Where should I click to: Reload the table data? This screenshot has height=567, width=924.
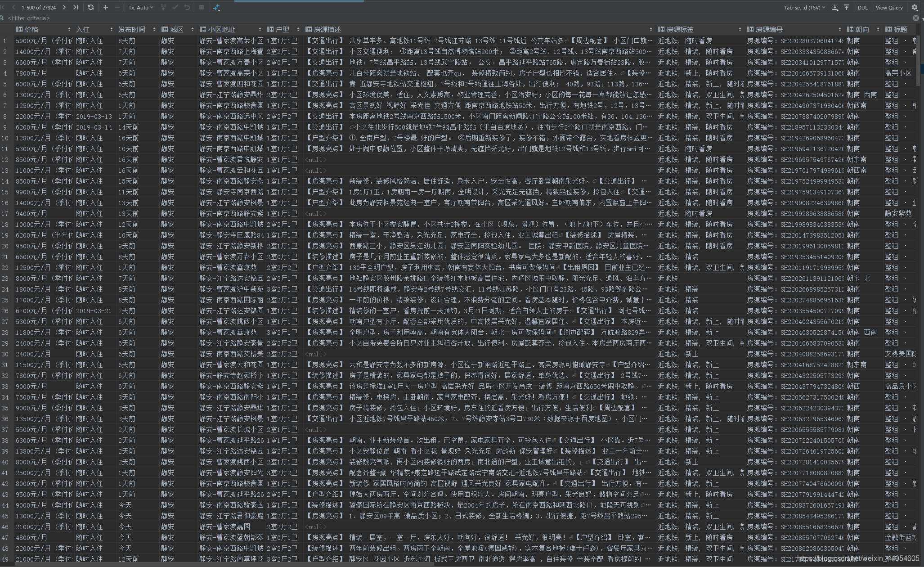[x=91, y=7]
